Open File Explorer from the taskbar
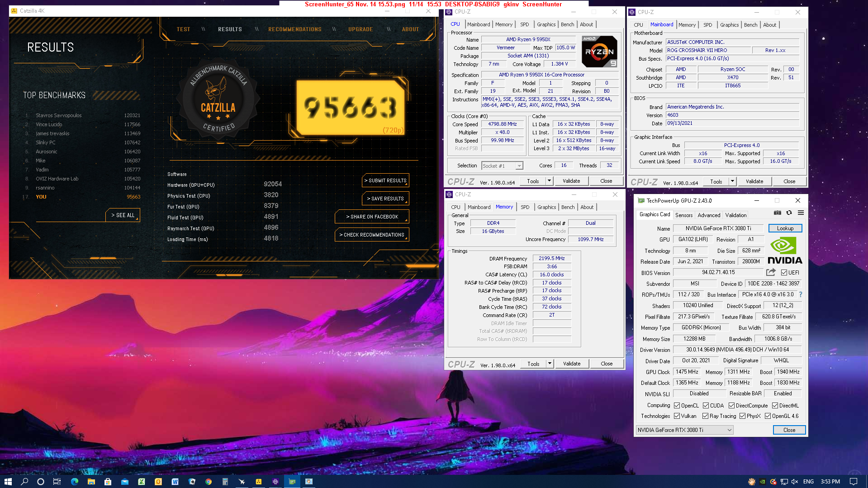Viewport: 868px width, 488px height. point(91,481)
